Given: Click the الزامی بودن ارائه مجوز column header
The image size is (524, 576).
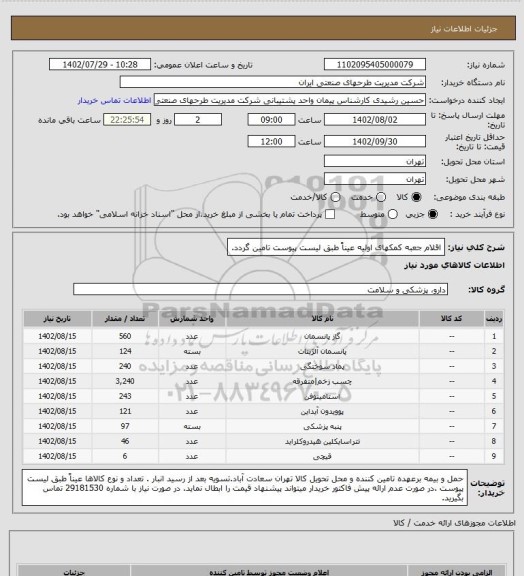Looking at the screenshot, I should 456,572.
